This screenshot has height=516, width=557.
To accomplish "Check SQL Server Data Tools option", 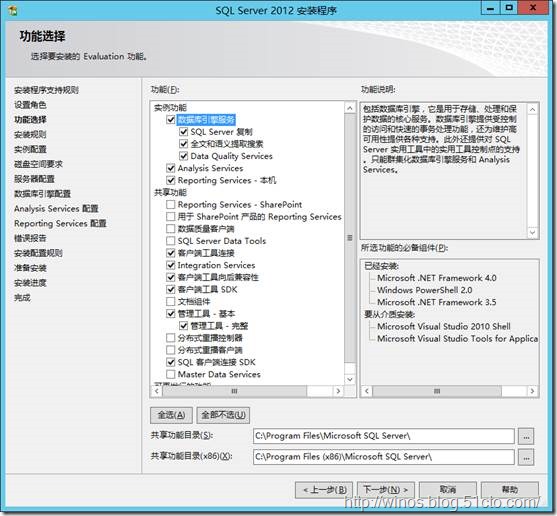I will tap(171, 241).
